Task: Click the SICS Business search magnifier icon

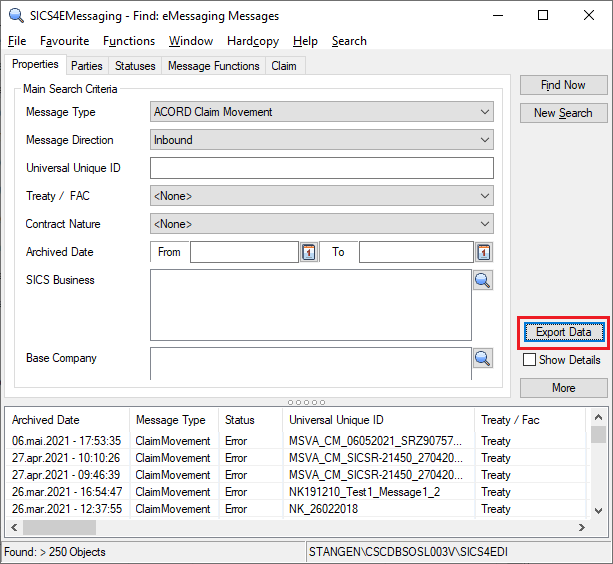Action: [483, 280]
